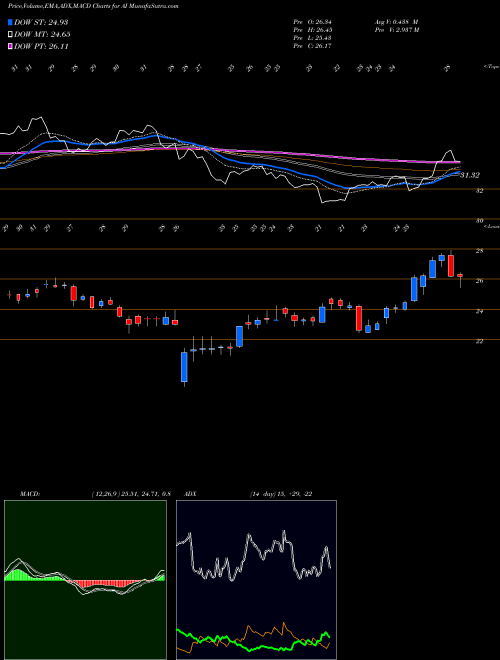Click the magenta DOW PT legend swatch

(10, 46)
